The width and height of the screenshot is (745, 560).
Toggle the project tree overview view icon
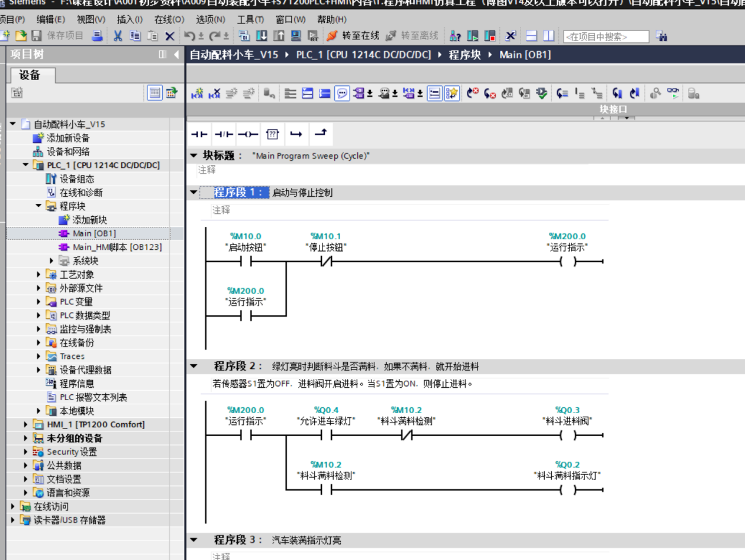pos(155,93)
